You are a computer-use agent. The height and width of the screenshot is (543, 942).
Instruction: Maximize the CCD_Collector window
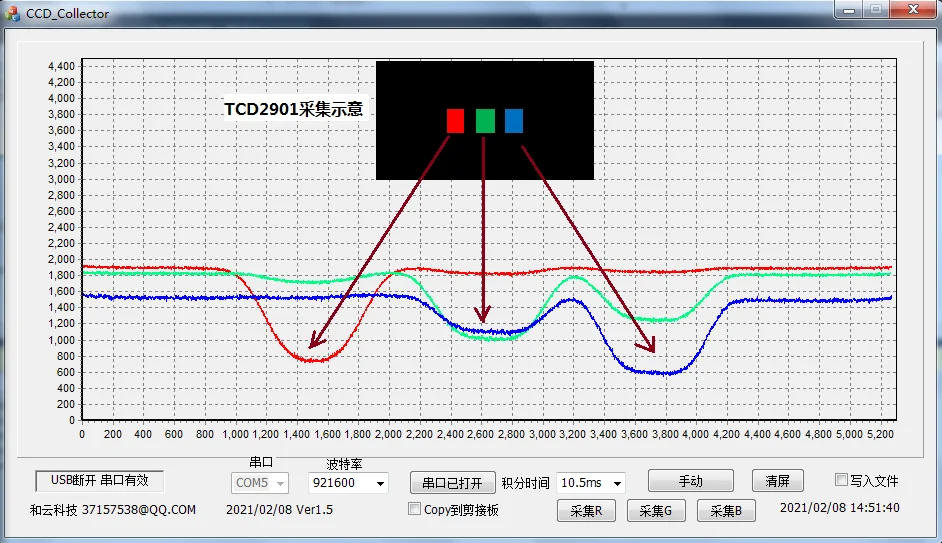click(x=876, y=10)
